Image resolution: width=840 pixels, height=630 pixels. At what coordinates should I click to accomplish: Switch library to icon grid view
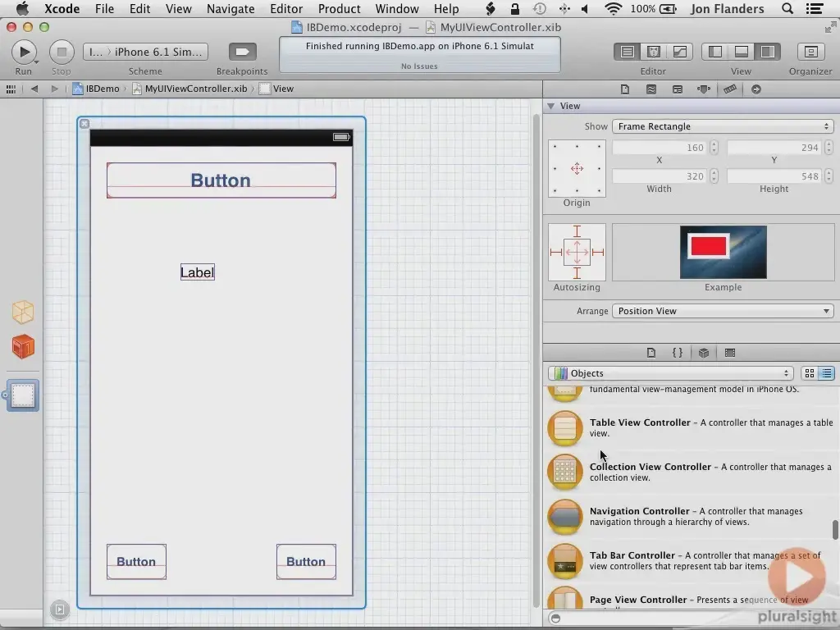coord(809,373)
